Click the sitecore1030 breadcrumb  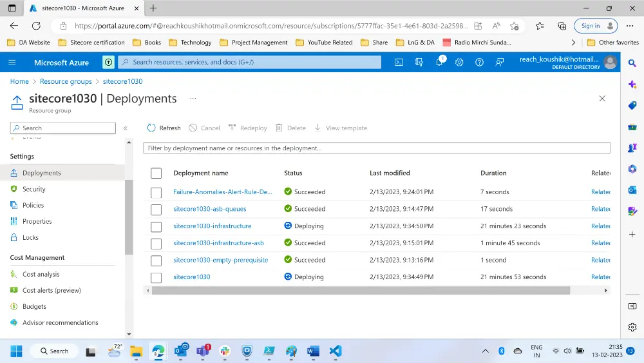click(x=122, y=81)
